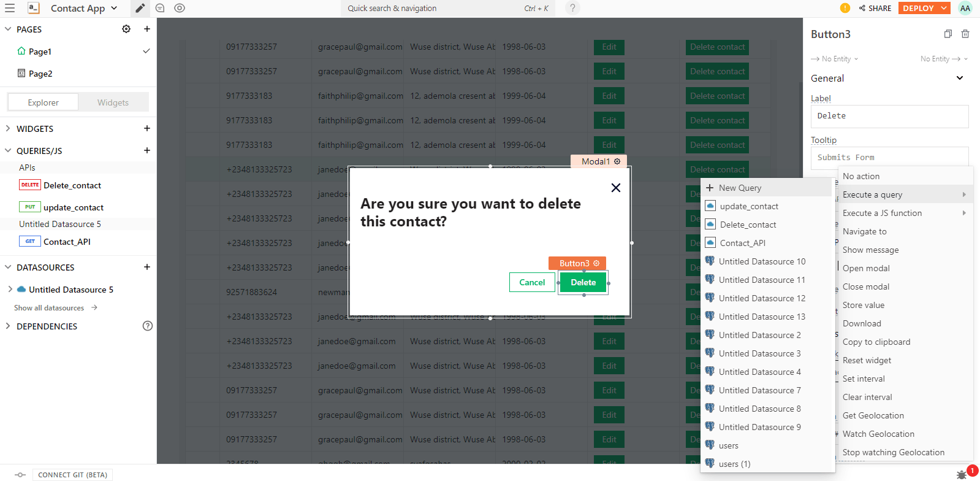
Task: Click the help question mark icon in header
Action: point(572,8)
